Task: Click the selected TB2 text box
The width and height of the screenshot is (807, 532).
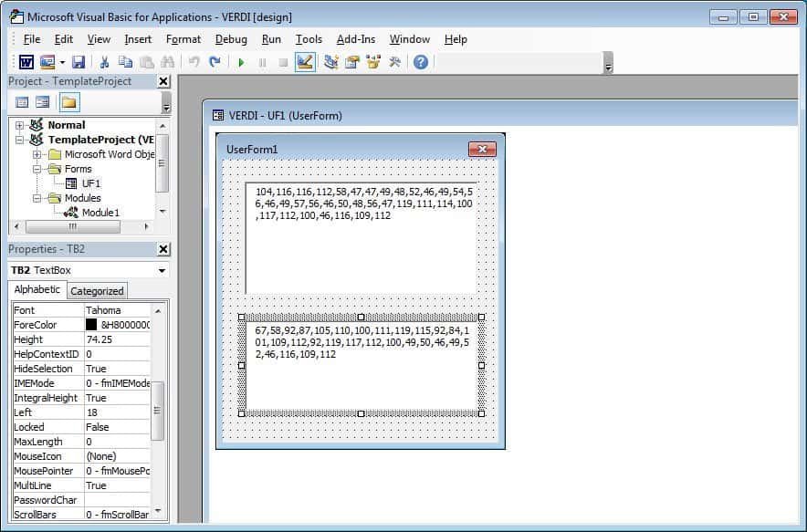Action: coord(362,365)
